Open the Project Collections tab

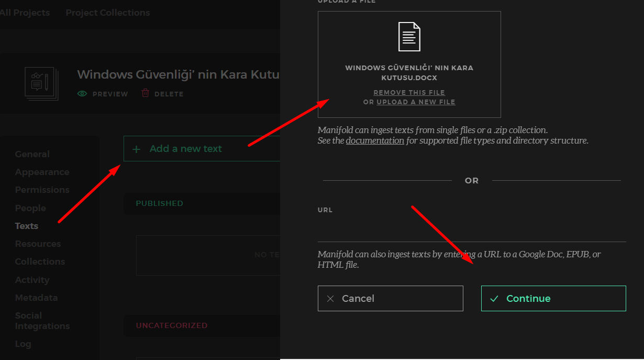(x=108, y=13)
